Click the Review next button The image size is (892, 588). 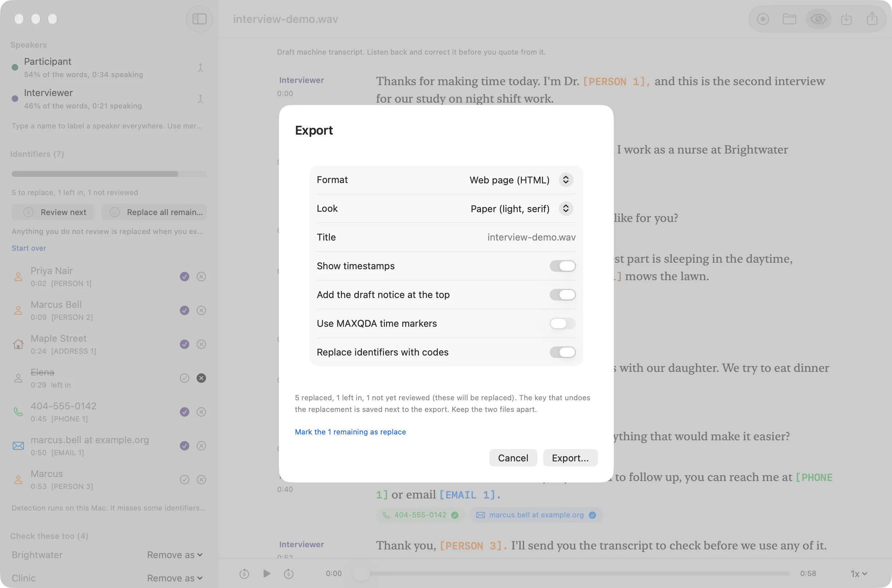tap(52, 212)
